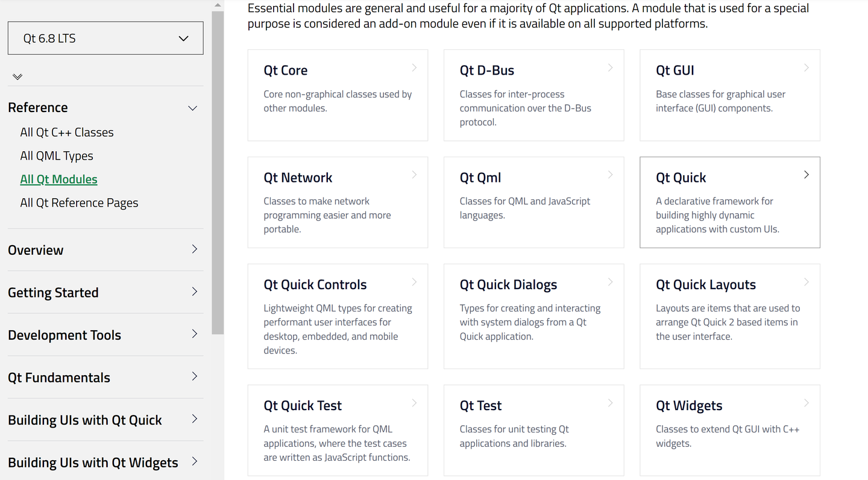Screen dimensions: 868x480
Task: Select All QML Types in sidebar
Action: coord(57,156)
